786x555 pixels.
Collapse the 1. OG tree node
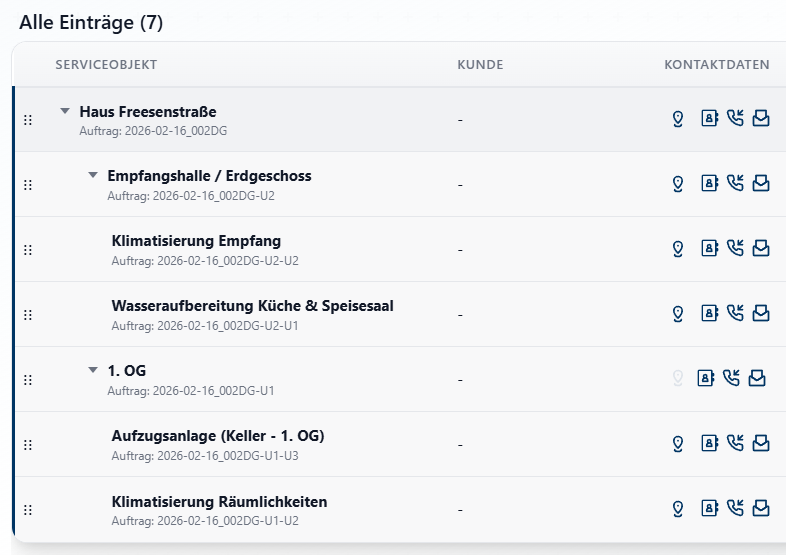[x=93, y=370]
